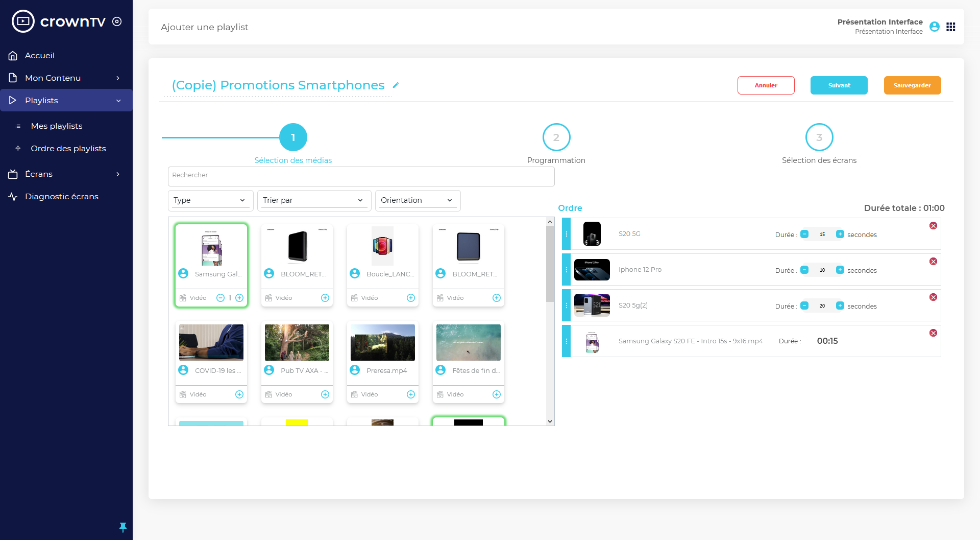Image resolution: width=980 pixels, height=540 pixels.
Task: Click the target icon beside crownTV
Action: point(117,21)
